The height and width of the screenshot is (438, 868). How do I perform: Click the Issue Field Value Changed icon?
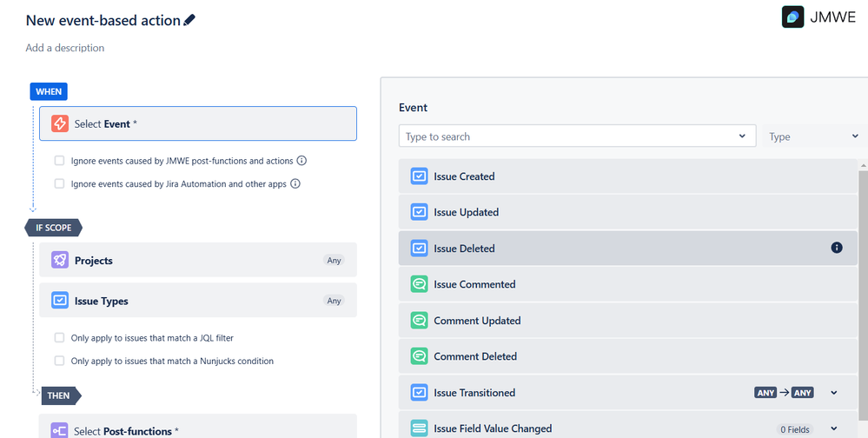(x=419, y=428)
